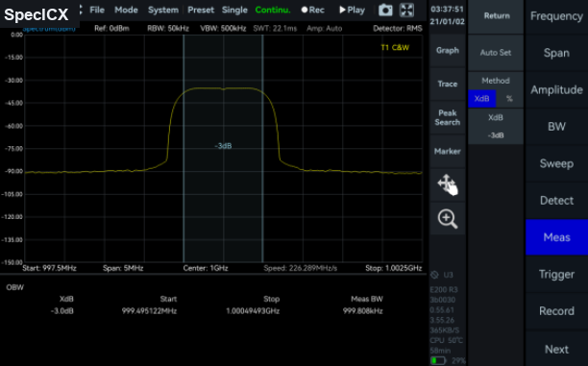Open the Frequency menu

[556, 16]
